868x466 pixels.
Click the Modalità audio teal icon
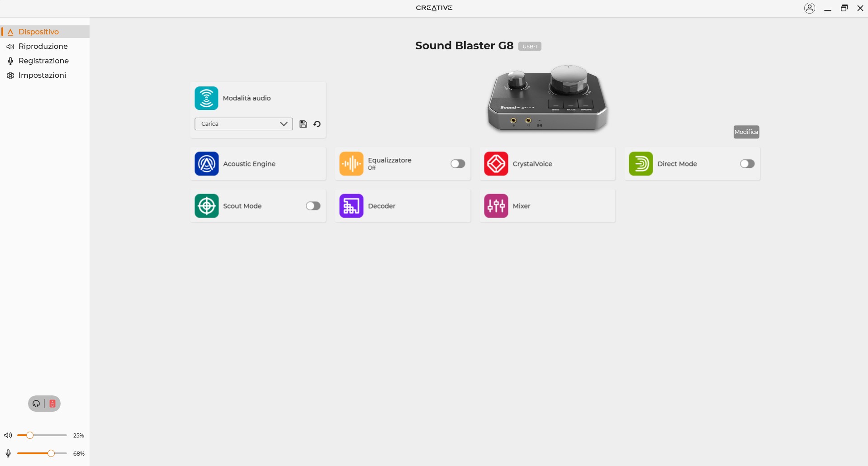[206, 98]
